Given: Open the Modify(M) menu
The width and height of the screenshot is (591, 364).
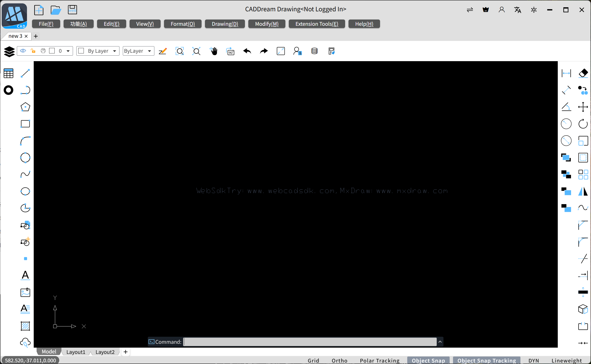Looking at the screenshot, I should tap(267, 24).
